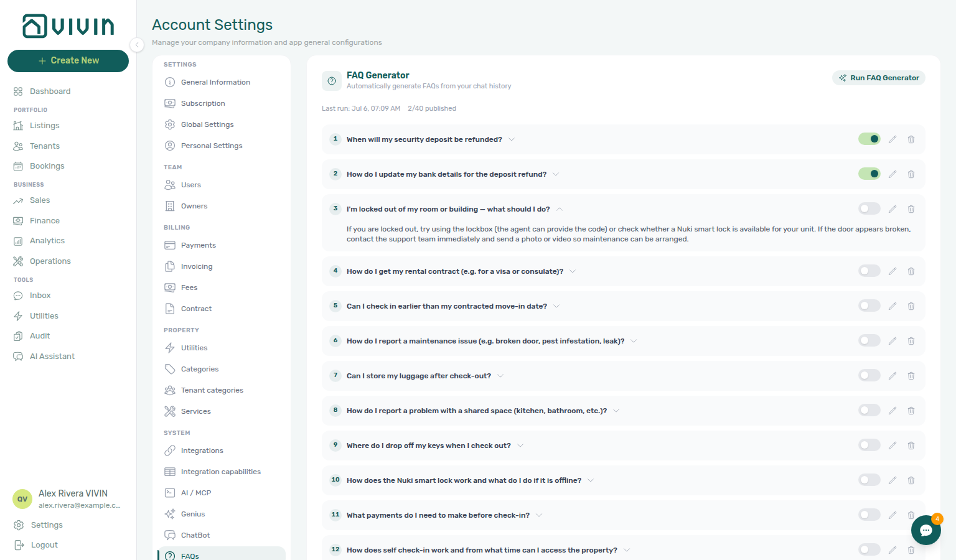Click the VIVIN logo
The width and height of the screenshot is (956, 560).
click(68, 26)
